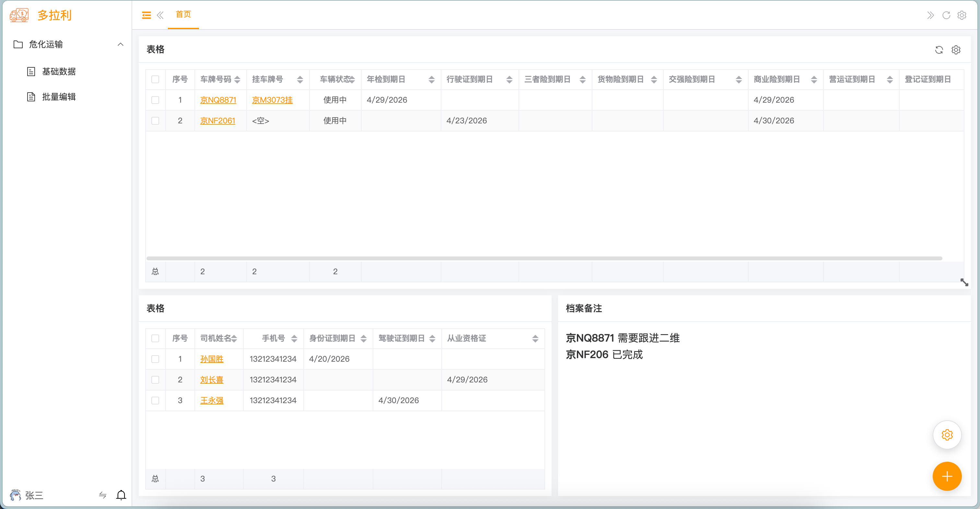Open vehicle table panel settings gear
This screenshot has height=509, width=980.
(x=956, y=50)
